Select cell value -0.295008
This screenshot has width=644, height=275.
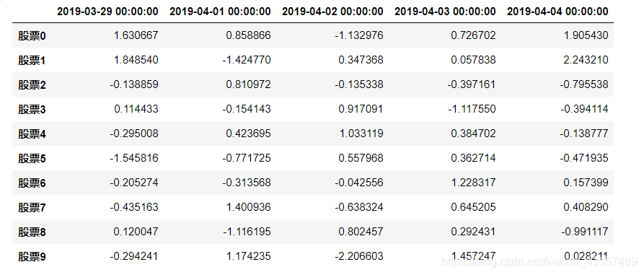(134, 134)
